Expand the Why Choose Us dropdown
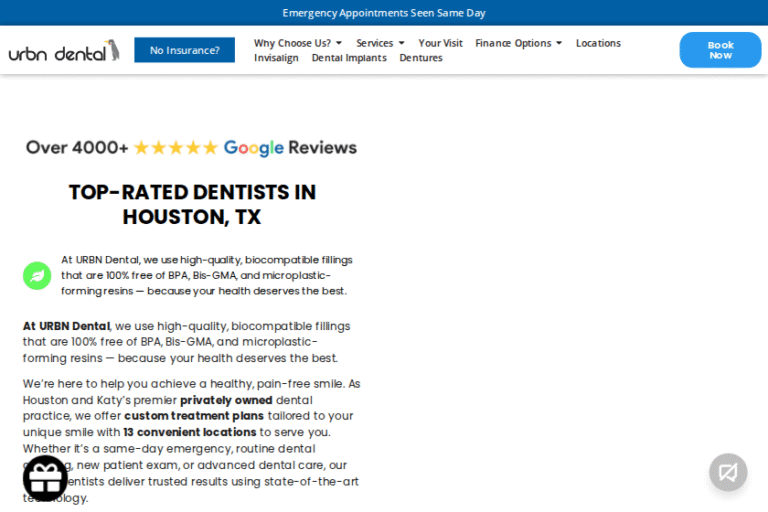 tap(297, 43)
